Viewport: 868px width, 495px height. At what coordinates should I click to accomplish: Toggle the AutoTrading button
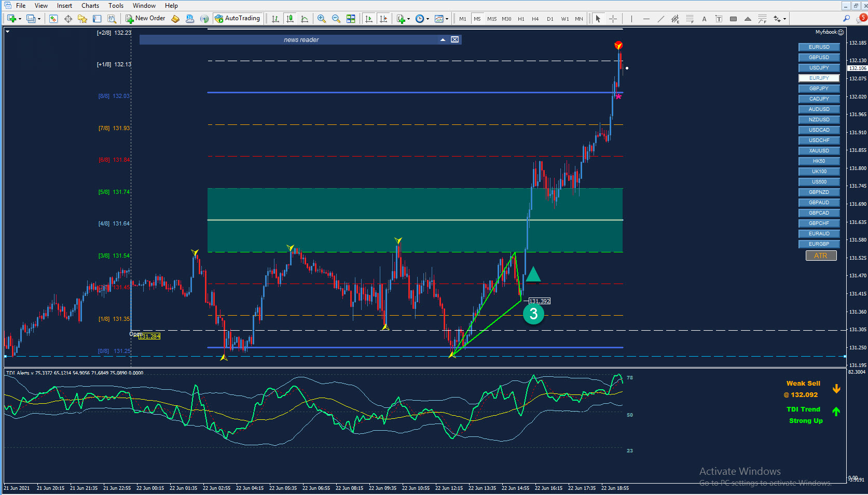237,18
